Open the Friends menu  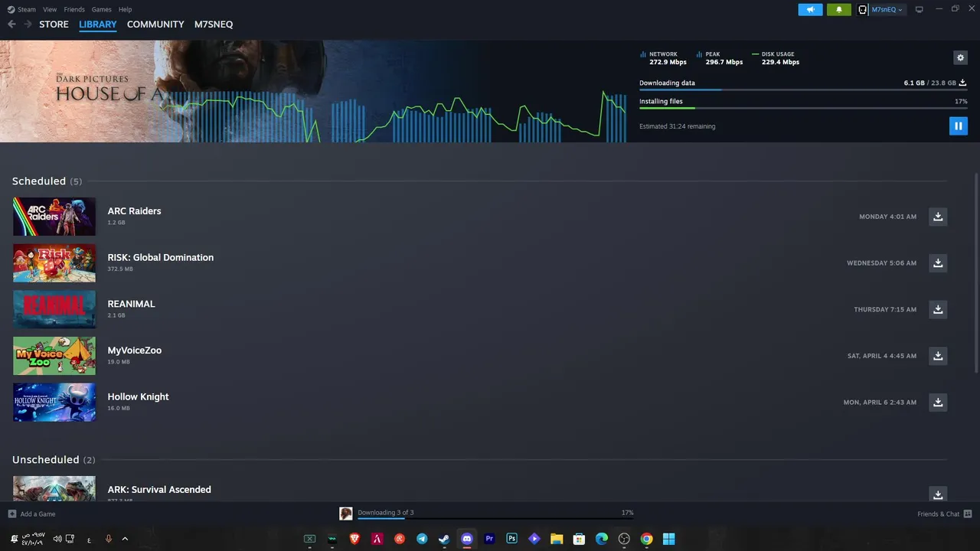[x=74, y=9]
